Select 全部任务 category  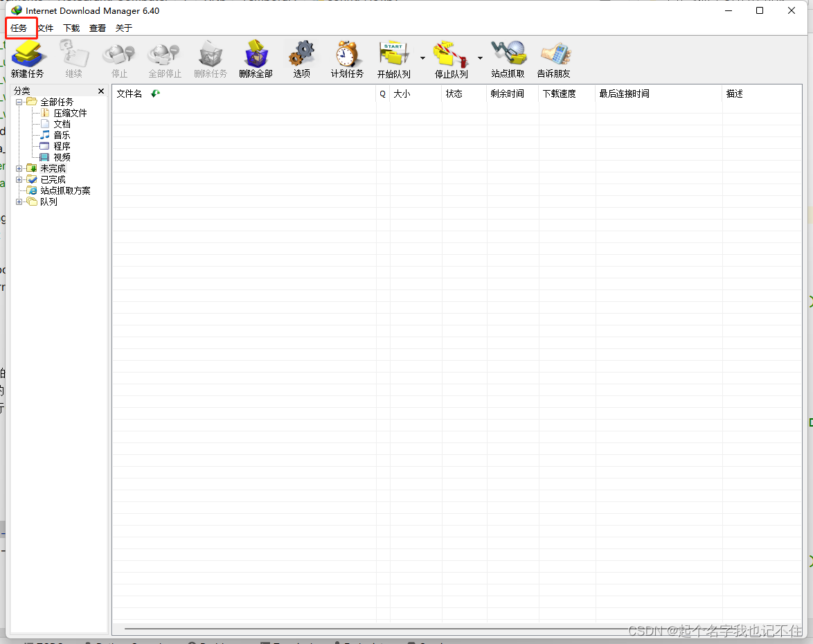coord(57,102)
